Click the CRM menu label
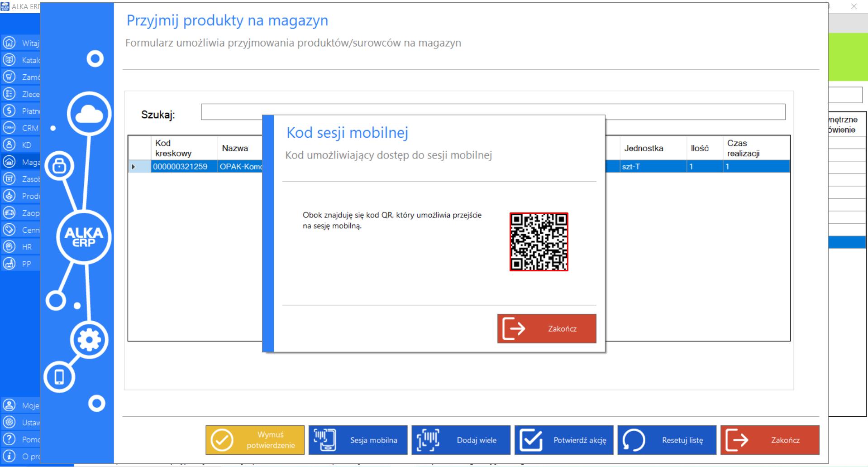Screen dimensions: 868x467 click(30, 128)
